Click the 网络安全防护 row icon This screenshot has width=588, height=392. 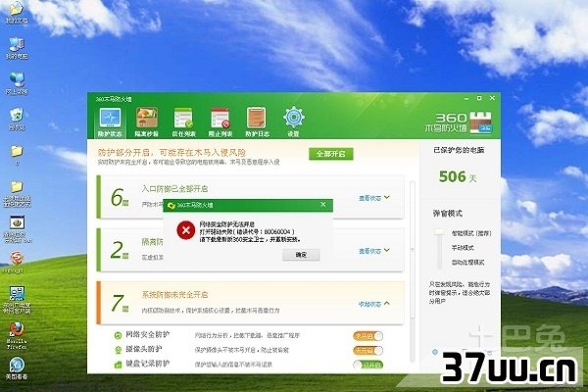point(118,335)
